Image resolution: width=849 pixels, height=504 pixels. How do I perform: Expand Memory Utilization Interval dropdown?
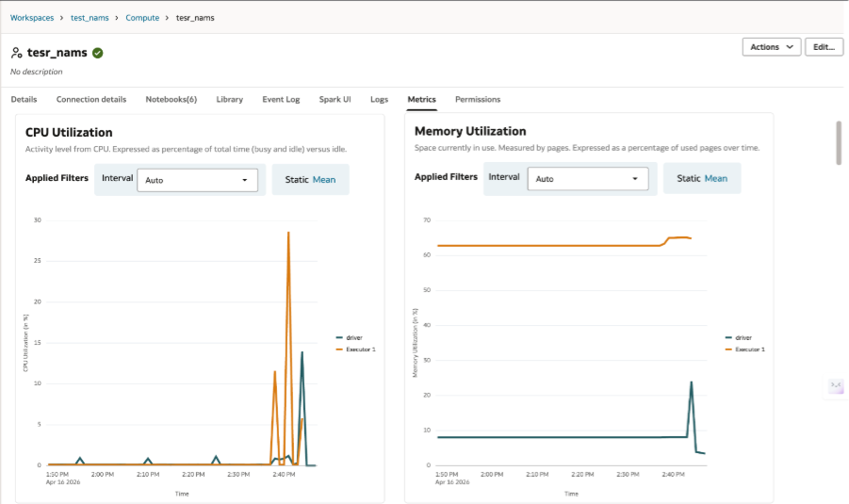(x=588, y=179)
